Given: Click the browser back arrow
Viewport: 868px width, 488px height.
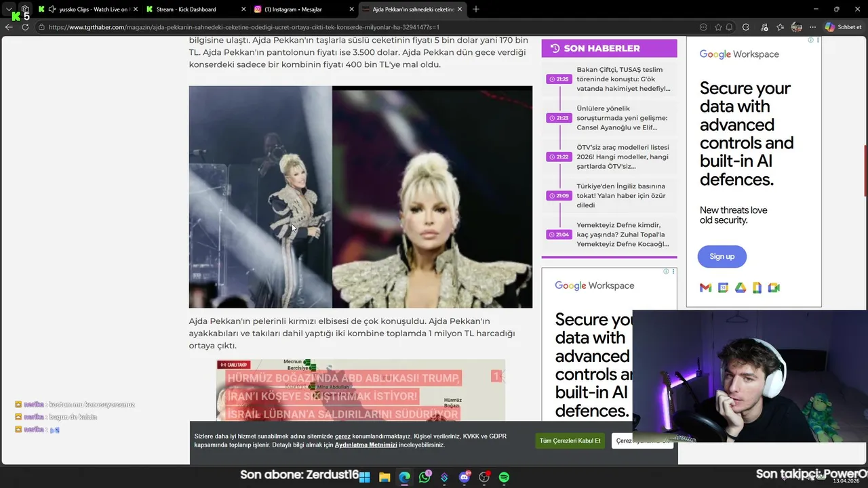Looking at the screenshot, I should pyautogui.click(x=9, y=27).
